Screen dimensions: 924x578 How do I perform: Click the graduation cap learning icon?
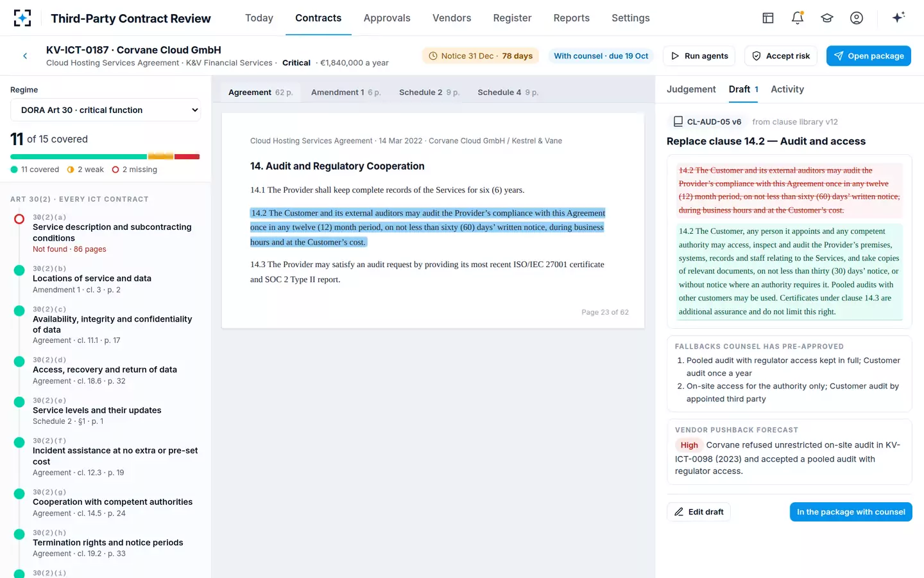pyautogui.click(x=827, y=18)
